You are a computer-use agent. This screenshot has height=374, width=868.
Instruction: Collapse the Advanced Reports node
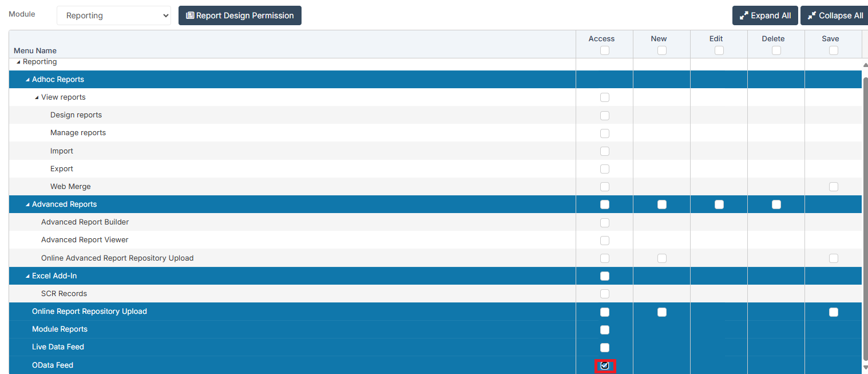27,204
